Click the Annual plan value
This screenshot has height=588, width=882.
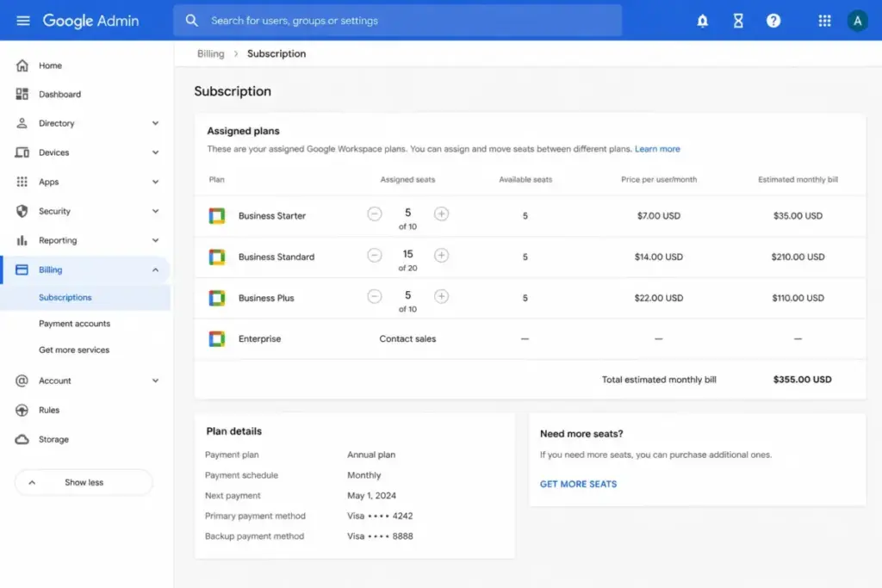point(370,455)
